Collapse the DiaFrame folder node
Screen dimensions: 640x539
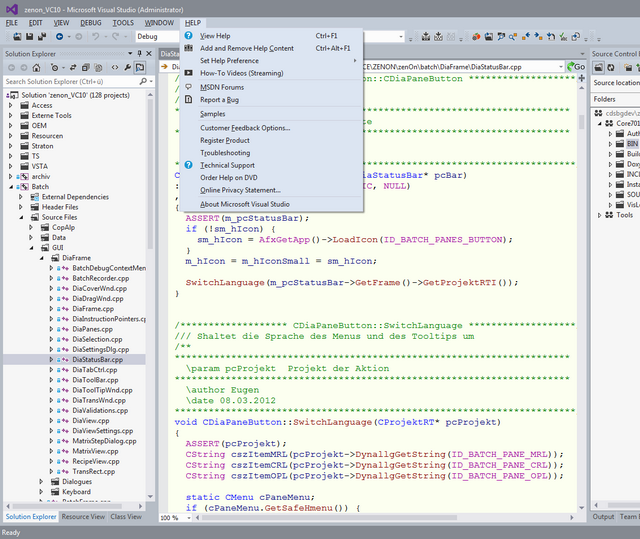click(x=42, y=258)
